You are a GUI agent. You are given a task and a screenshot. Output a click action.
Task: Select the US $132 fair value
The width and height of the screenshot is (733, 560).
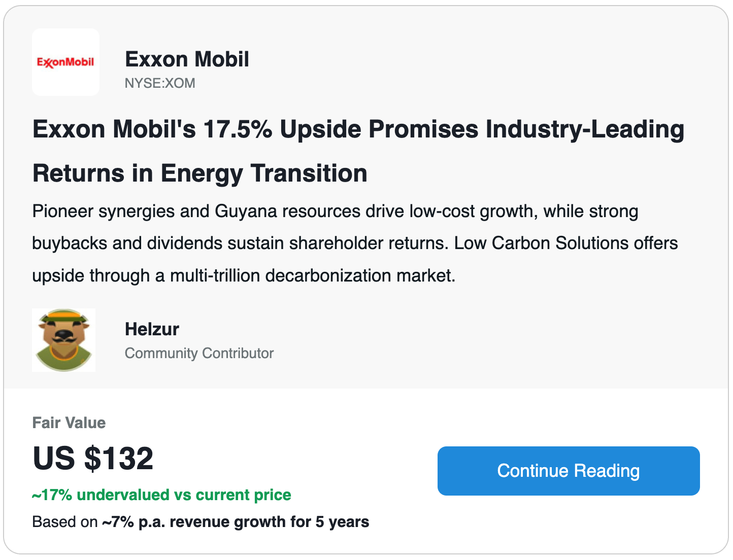pos(93,459)
